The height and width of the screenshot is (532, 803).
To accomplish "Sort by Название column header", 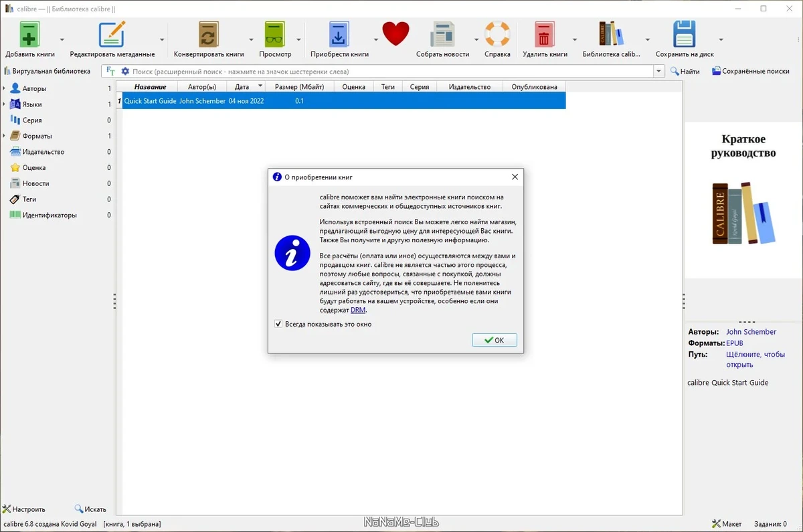I will point(150,86).
